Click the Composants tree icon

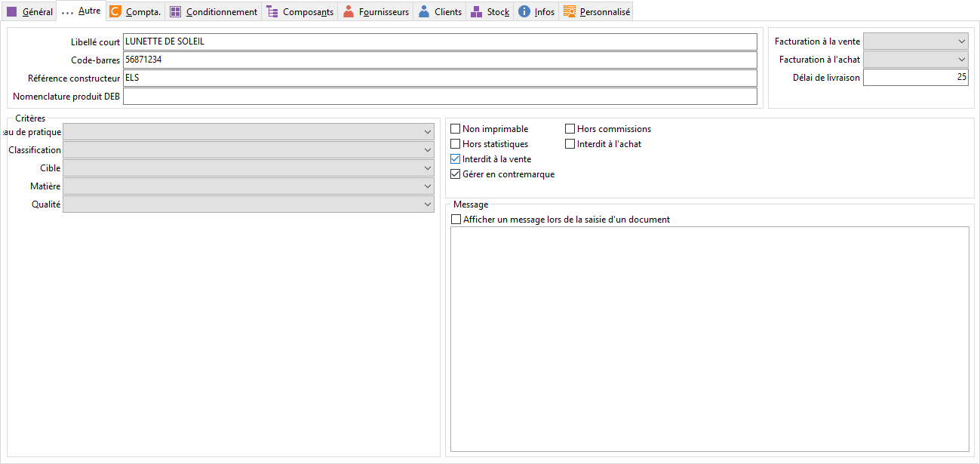click(x=272, y=12)
